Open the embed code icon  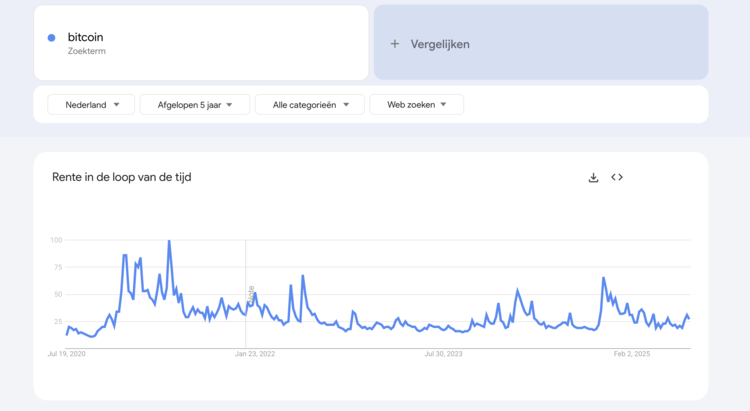click(617, 177)
